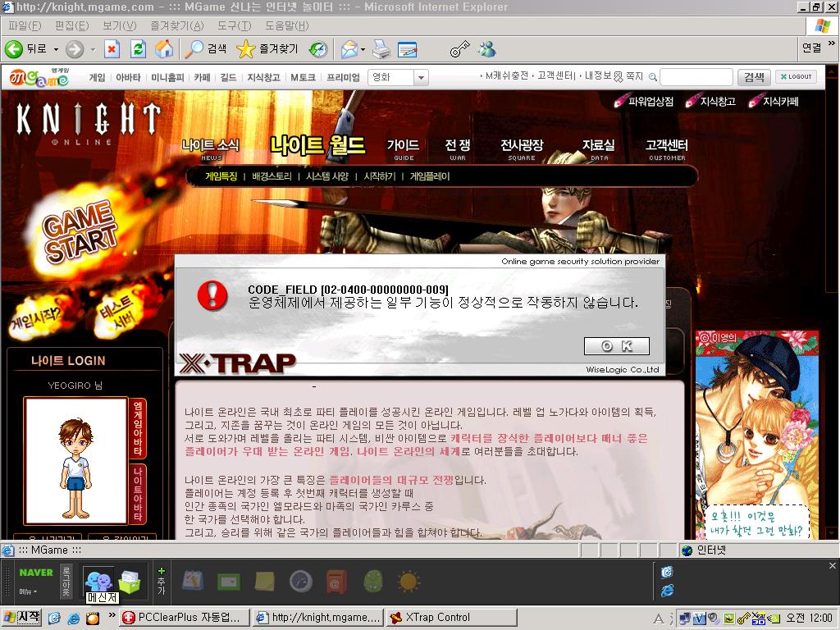Select the 자료실 DATA tab
The image size is (840, 630).
click(x=599, y=148)
